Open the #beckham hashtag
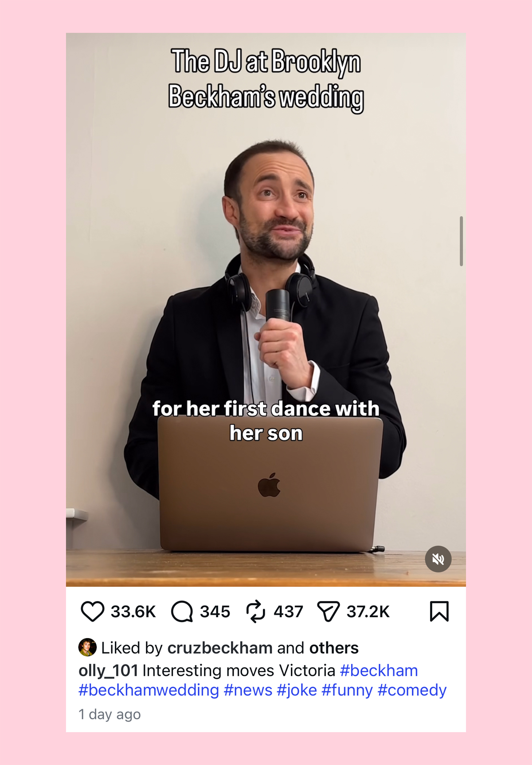 click(379, 670)
